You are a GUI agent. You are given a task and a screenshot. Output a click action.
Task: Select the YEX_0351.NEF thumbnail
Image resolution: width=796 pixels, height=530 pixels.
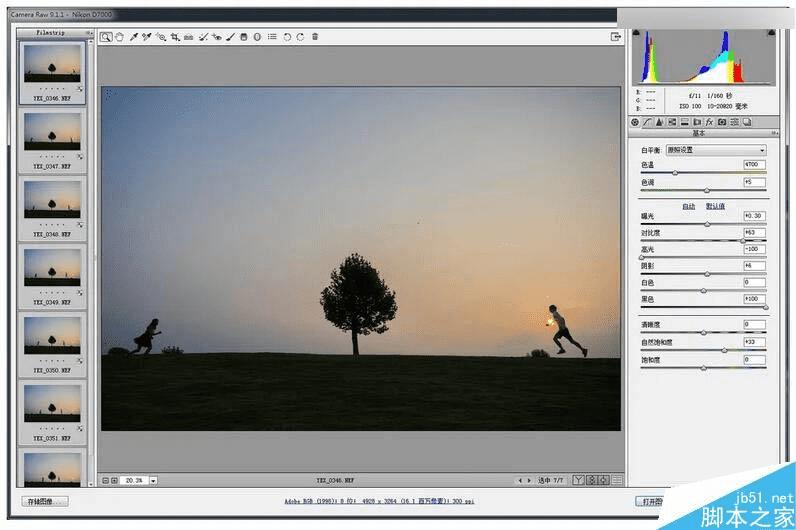pyautogui.click(x=52, y=412)
